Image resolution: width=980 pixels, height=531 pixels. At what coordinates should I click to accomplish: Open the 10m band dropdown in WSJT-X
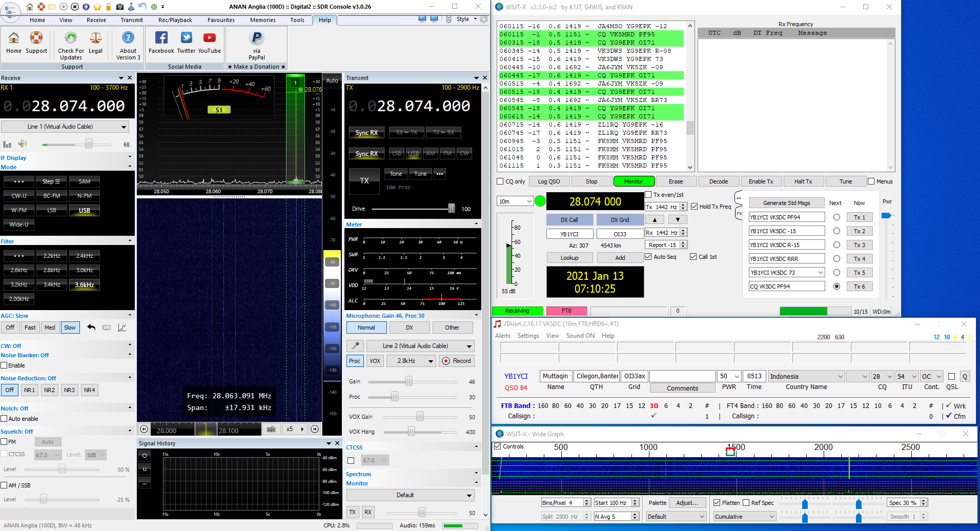515,201
